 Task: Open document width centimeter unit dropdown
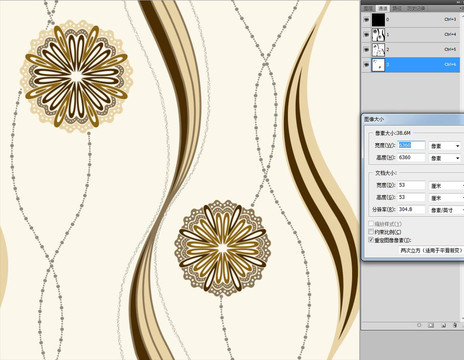446,186
